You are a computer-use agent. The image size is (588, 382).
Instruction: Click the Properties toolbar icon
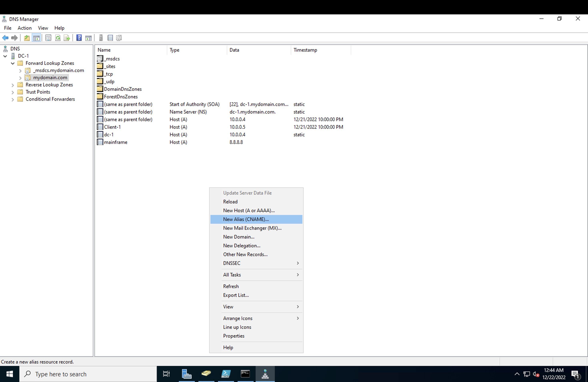48,38
